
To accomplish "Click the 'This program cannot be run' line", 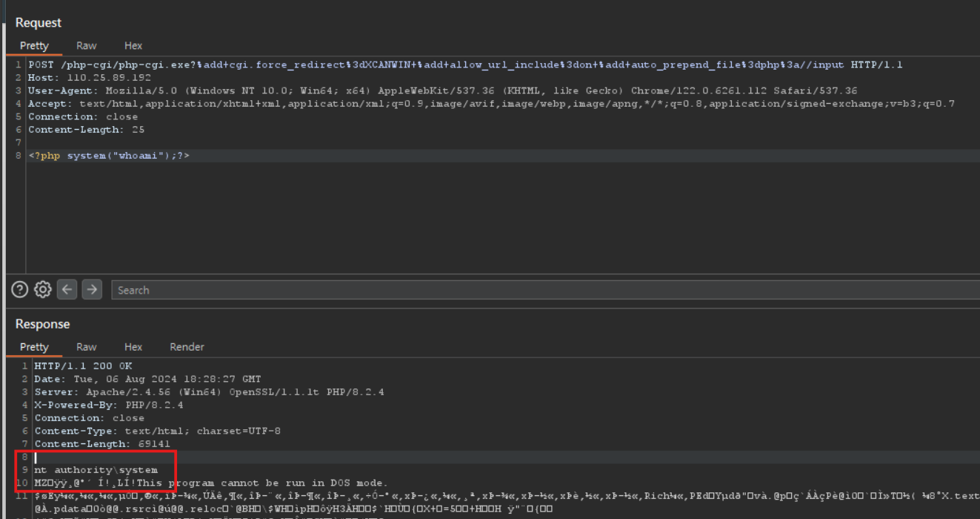I will tap(210, 483).
